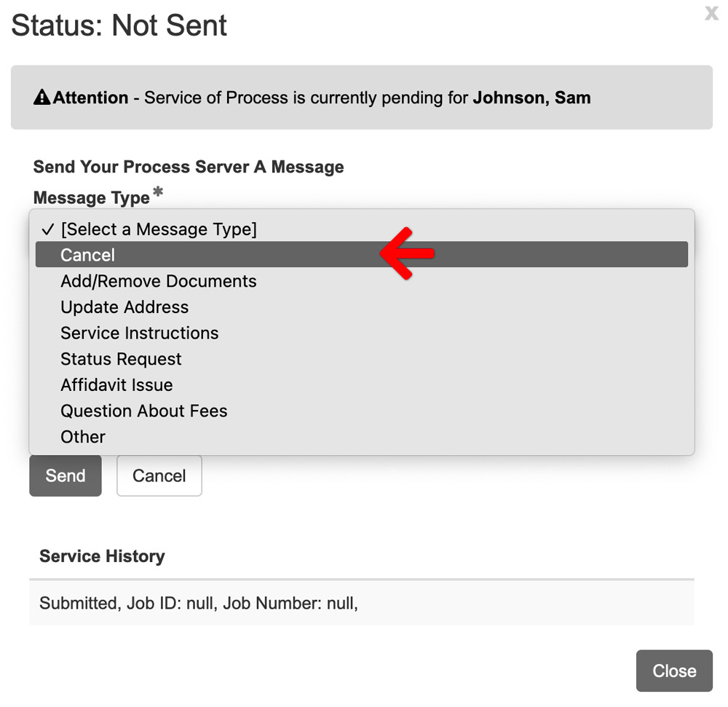Pick Service Instructions in the dropdown
This screenshot has width=728, height=707.
(x=361, y=333)
